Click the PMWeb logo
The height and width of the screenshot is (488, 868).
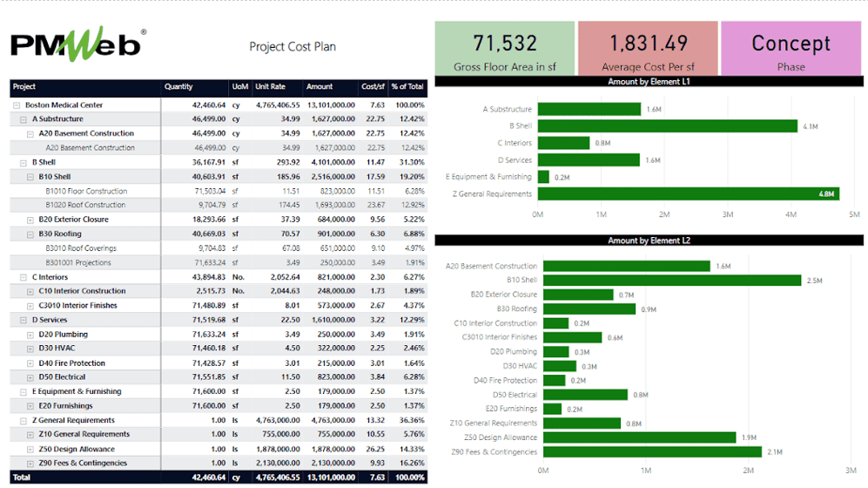[x=77, y=46]
